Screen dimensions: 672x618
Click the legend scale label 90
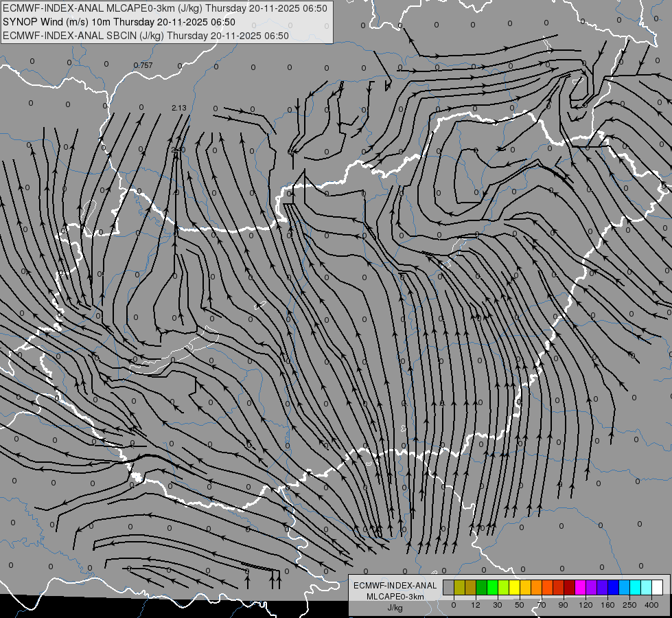point(563,605)
